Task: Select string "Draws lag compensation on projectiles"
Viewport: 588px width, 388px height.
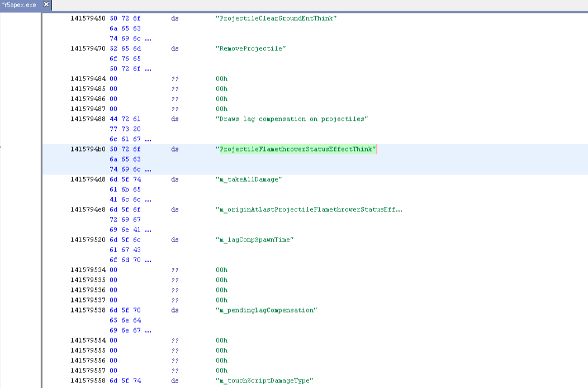Action: [x=292, y=119]
